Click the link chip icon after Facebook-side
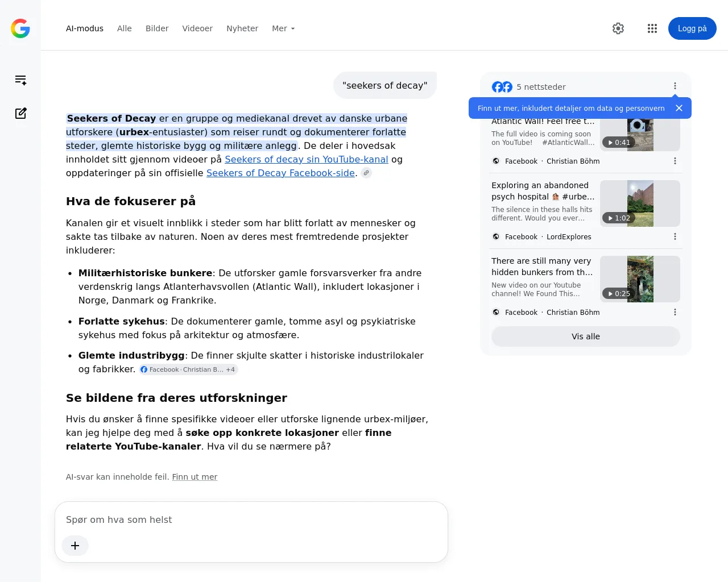This screenshot has width=728, height=582. [367, 173]
